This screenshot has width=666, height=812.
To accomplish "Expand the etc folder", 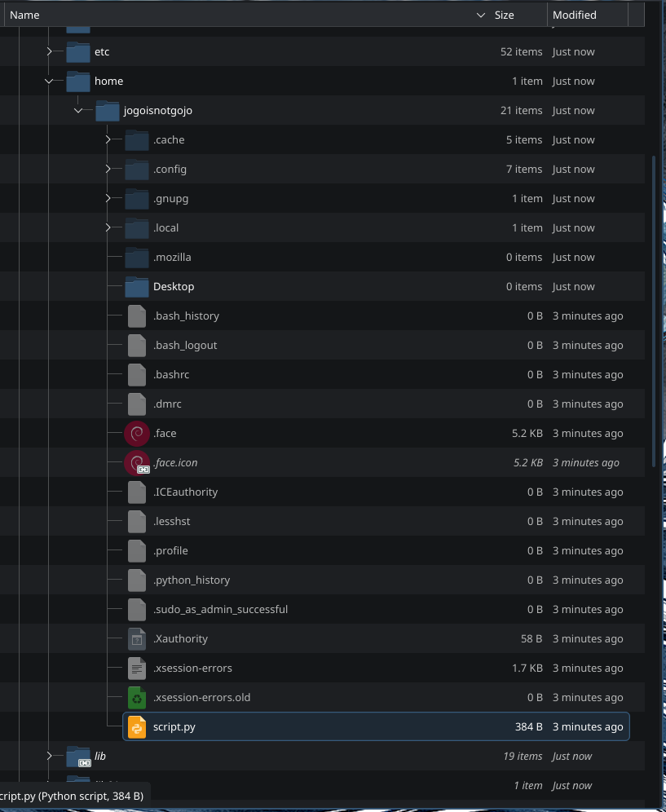I will (x=48, y=51).
